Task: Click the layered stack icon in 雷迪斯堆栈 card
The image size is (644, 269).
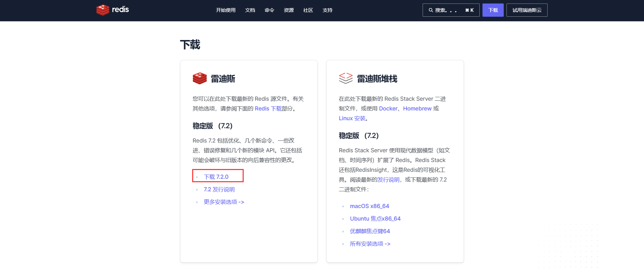Action: (346, 78)
